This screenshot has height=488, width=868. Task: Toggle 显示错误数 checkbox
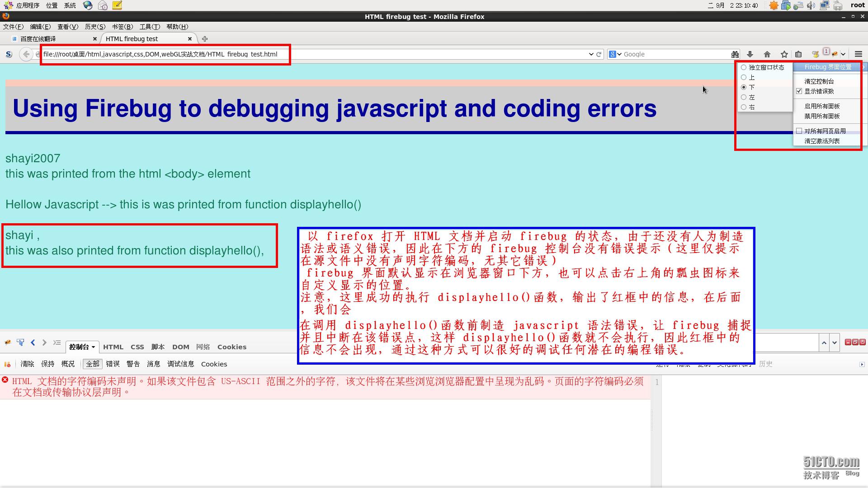coord(799,91)
